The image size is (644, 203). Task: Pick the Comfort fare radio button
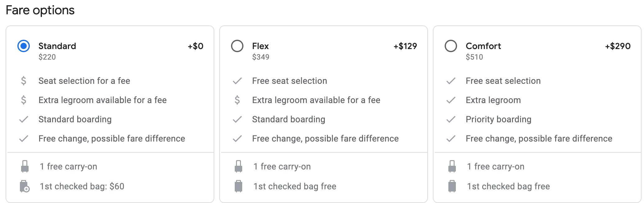[451, 46]
